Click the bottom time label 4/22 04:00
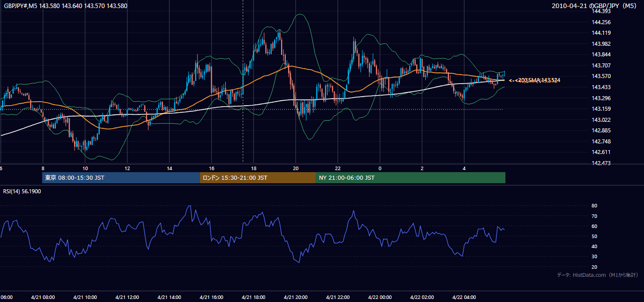The width and height of the screenshot is (644, 302). [464, 297]
